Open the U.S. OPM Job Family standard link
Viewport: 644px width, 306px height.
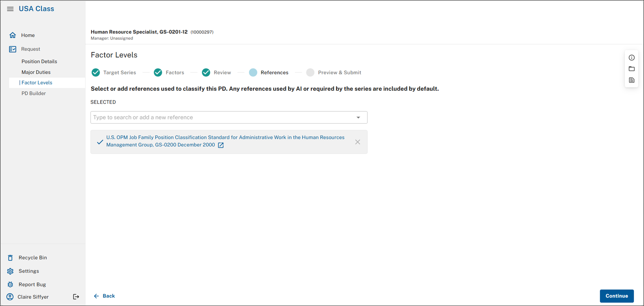click(225, 141)
